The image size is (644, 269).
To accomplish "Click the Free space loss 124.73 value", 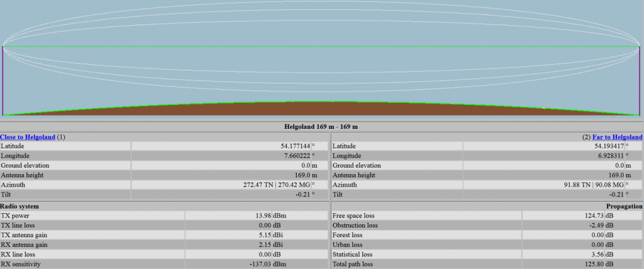I will click(x=586, y=216).
